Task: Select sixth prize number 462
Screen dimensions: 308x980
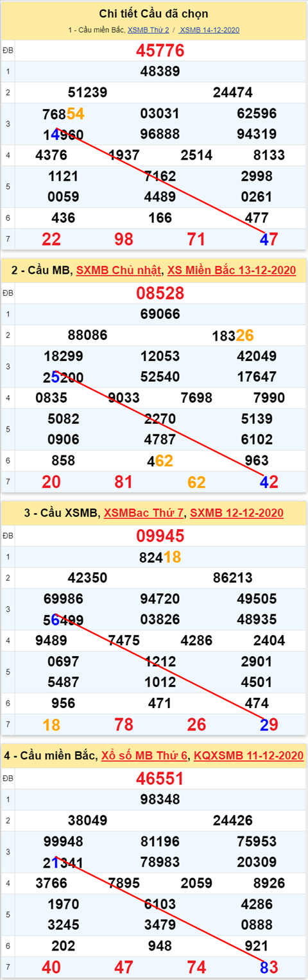Action: coord(160,460)
